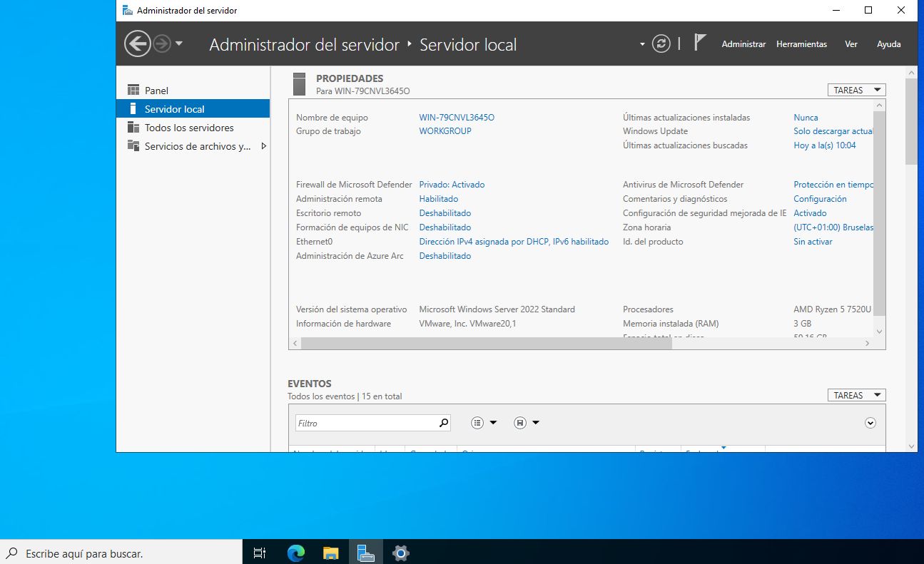Click the processor value AMD Ryzen 5 7520U

click(833, 309)
